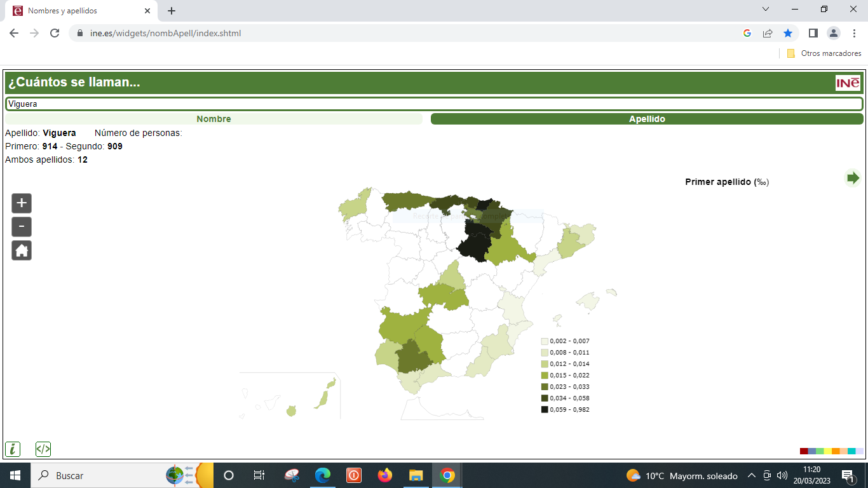The height and width of the screenshot is (488, 868).
Task: Select the Apellido tab
Action: pos(647,119)
